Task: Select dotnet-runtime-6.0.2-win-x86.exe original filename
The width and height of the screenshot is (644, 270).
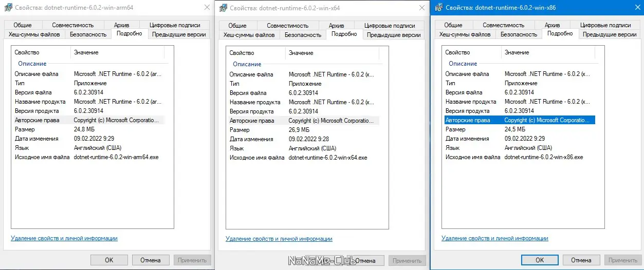Action: pyautogui.click(x=544, y=157)
